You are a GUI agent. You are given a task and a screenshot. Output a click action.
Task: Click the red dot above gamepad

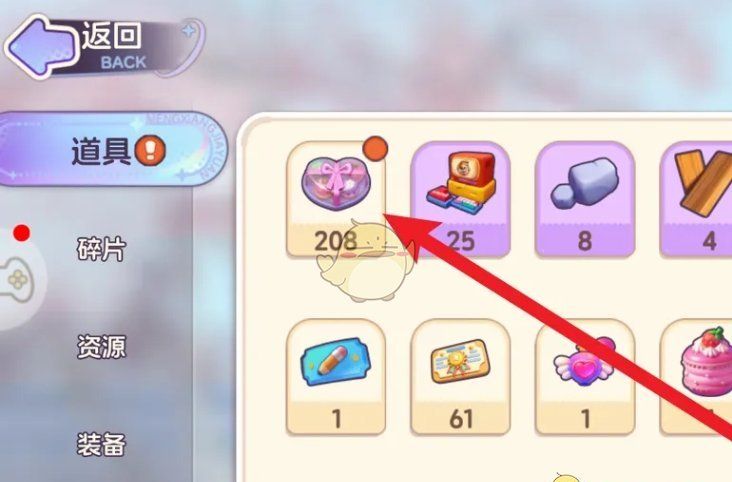click(x=21, y=233)
